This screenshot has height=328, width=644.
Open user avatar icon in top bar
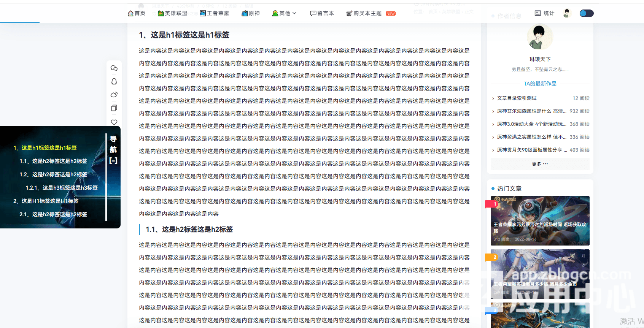coord(567,13)
